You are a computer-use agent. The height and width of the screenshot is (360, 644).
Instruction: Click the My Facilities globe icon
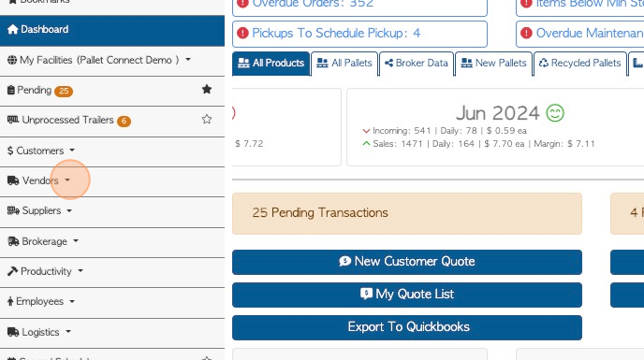tap(12, 60)
